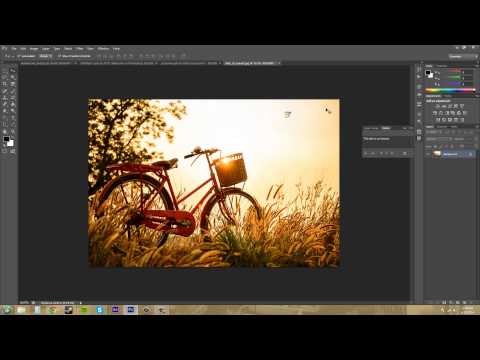Click the background color in toolbar
The height and width of the screenshot is (360, 480).
pyautogui.click(x=11, y=144)
